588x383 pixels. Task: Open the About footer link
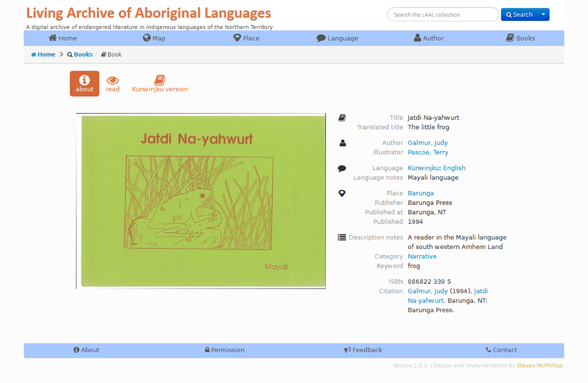tap(87, 350)
